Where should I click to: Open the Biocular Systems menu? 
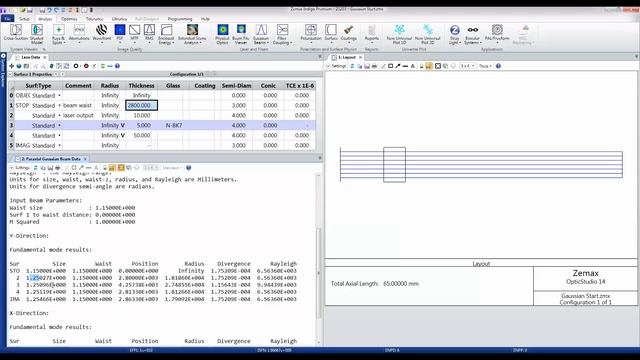[x=473, y=33]
